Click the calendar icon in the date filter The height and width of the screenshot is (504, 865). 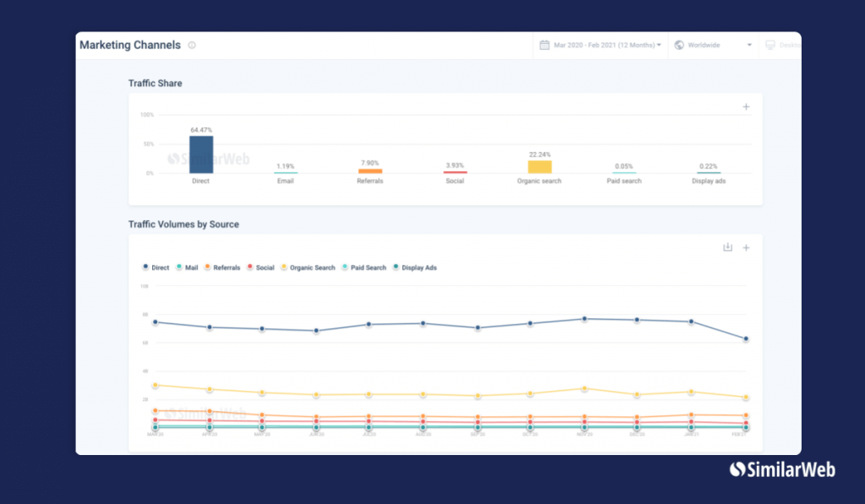pyautogui.click(x=544, y=45)
